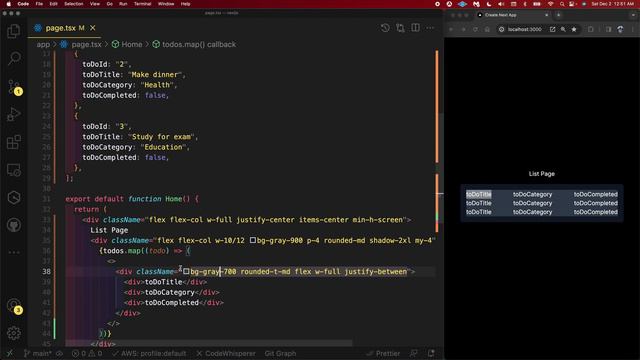
Task: Open the browser profile avatar
Action: [620, 29]
